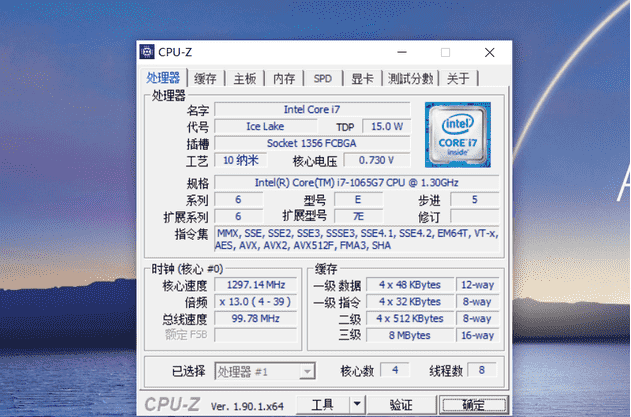Minimize the CPU-Z window
Screen dimensions: 631x417
pyautogui.click(x=402, y=52)
